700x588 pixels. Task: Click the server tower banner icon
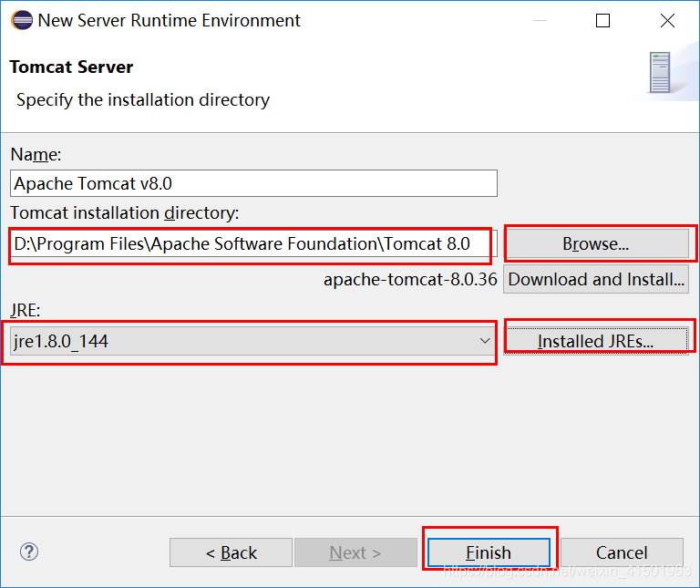click(x=660, y=72)
